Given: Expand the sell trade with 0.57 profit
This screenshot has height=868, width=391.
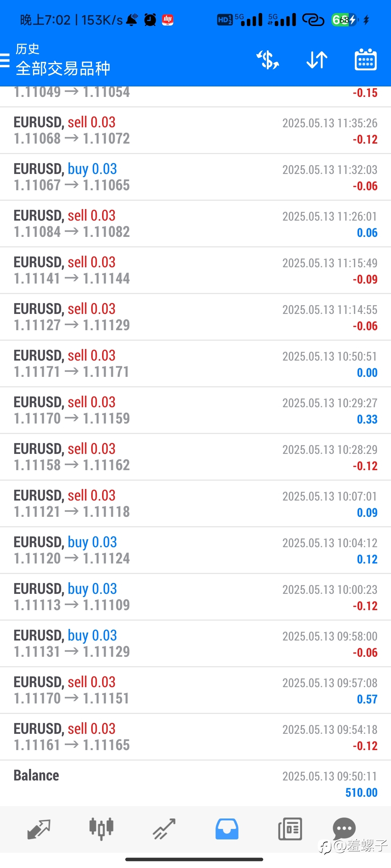Looking at the screenshot, I should 195,690.
